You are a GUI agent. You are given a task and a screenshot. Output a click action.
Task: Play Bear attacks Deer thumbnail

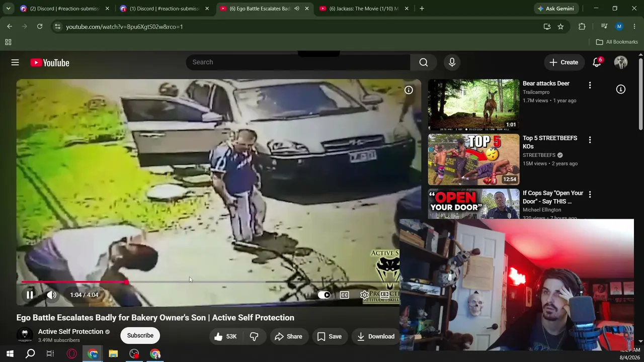(x=473, y=105)
